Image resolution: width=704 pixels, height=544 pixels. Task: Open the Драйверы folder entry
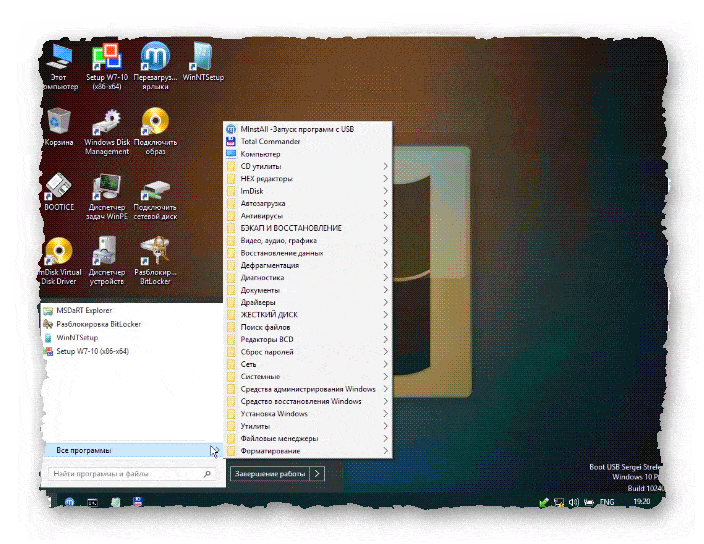point(308,302)
